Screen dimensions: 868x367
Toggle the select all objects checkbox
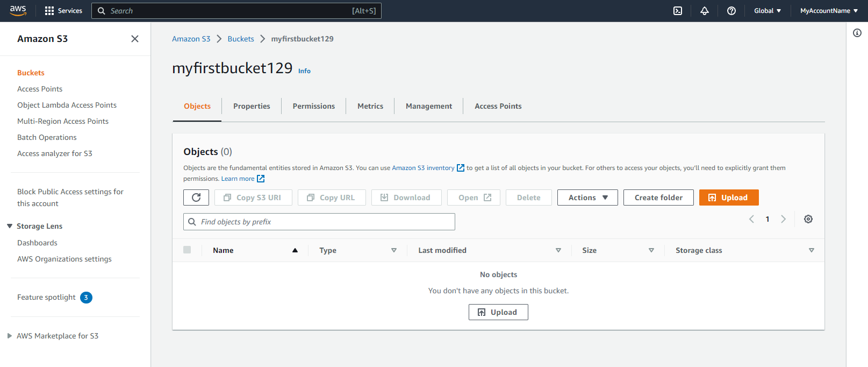(x=187, y=250)
